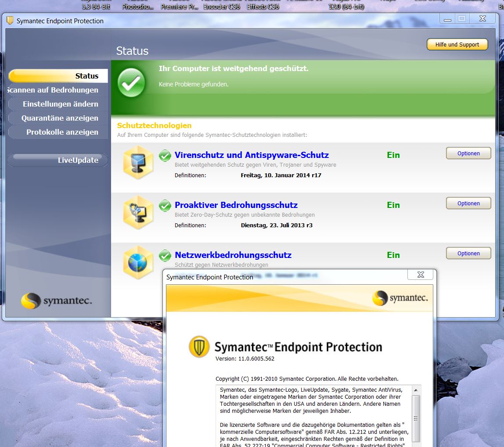
Task: Click the Symantec shield icon in main title bar
Action: coord(10,21)
